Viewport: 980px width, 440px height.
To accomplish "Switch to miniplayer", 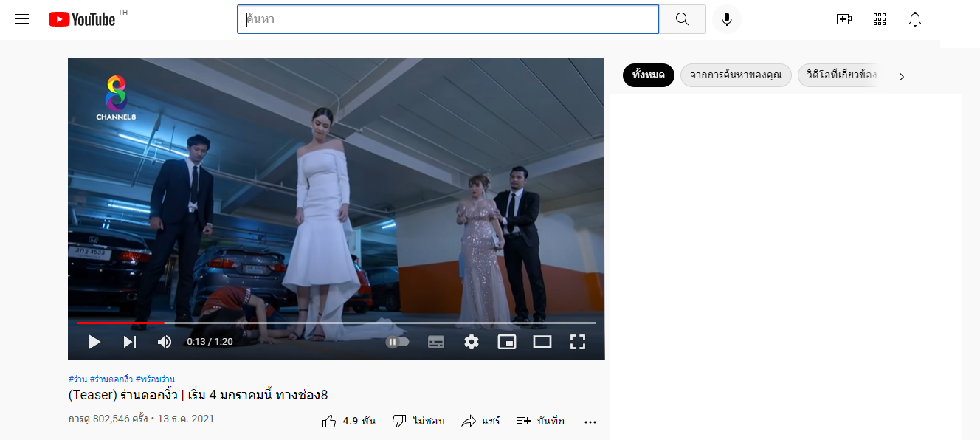I will [507, 342].
